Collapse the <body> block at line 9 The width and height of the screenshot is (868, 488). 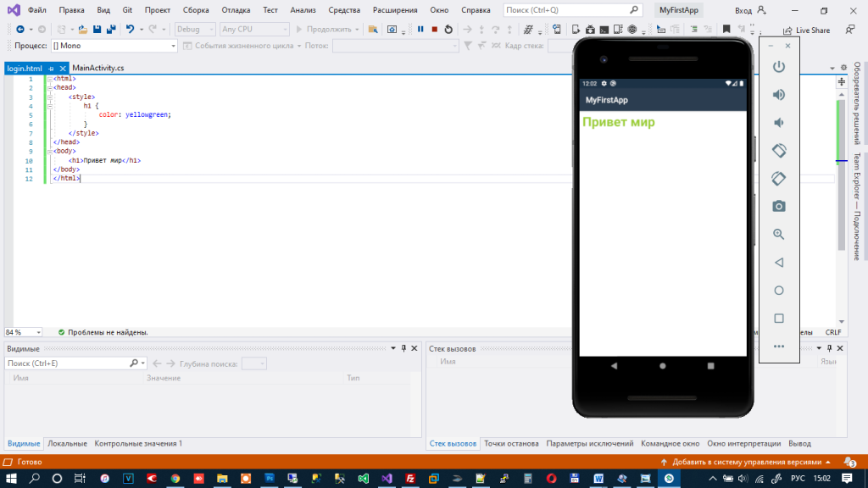click(50, 151)
